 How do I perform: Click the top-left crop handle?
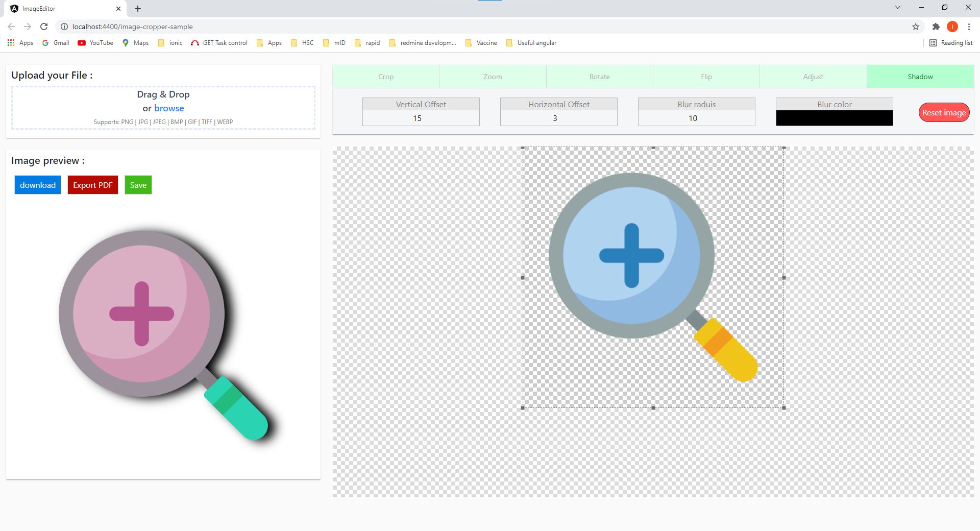pyautogui.click(x=523, y=148)
